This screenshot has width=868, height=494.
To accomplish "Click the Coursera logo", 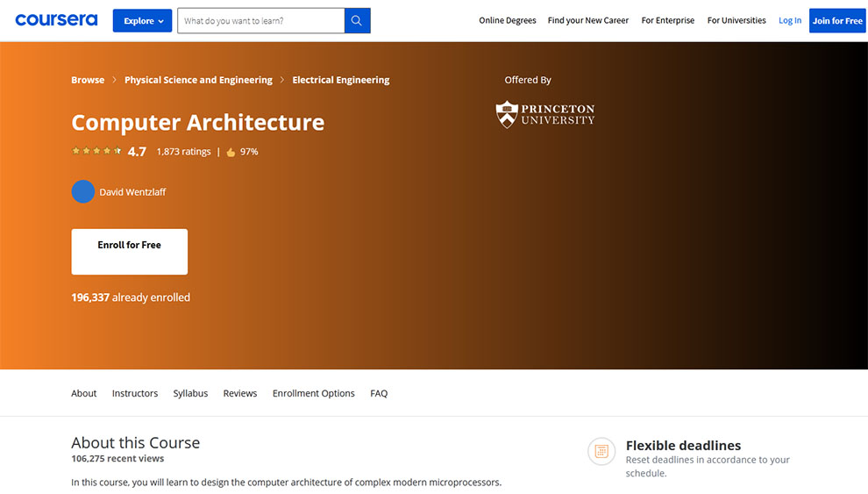I will [56, 20].
